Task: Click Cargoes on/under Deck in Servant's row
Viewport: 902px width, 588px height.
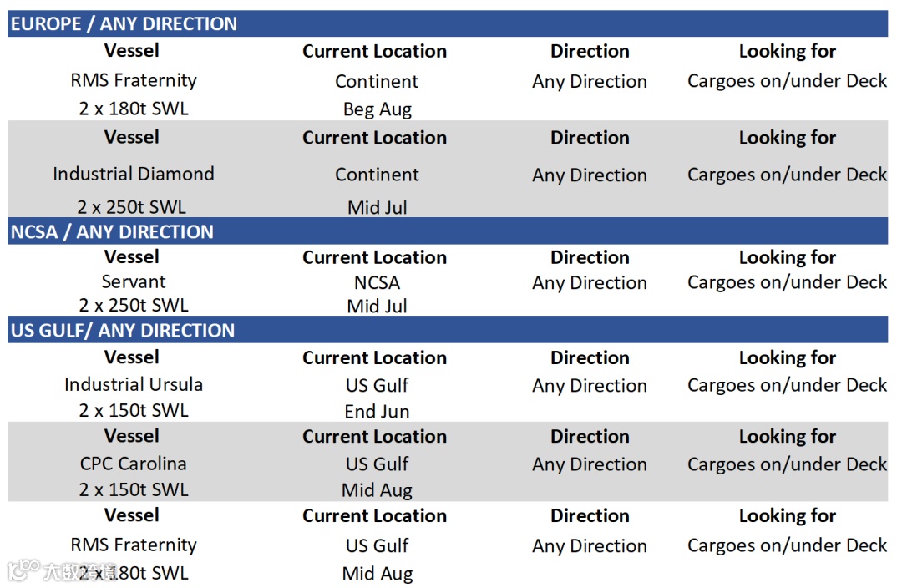Action: pos(787,282)
